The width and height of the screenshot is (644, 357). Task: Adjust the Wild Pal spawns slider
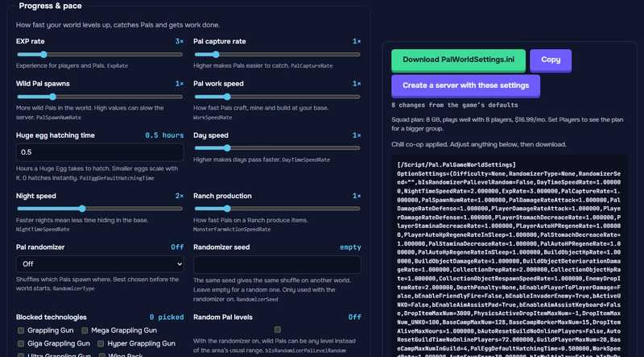(100, 97)
